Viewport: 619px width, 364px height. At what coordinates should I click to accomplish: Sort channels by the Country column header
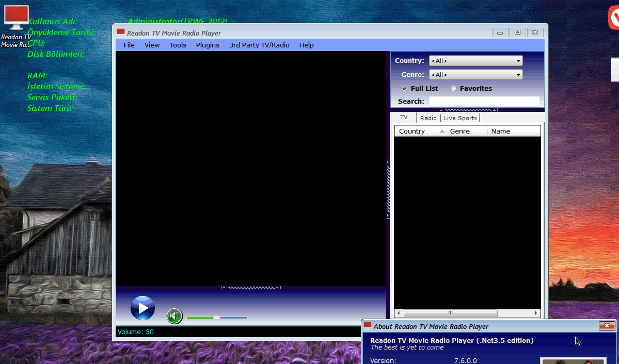pos(420,131)
